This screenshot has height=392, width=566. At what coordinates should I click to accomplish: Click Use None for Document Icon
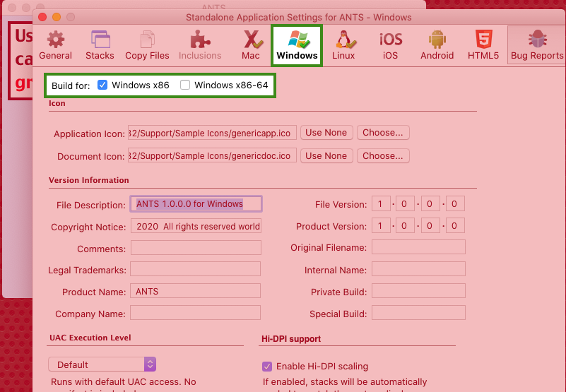click(326, 155)
